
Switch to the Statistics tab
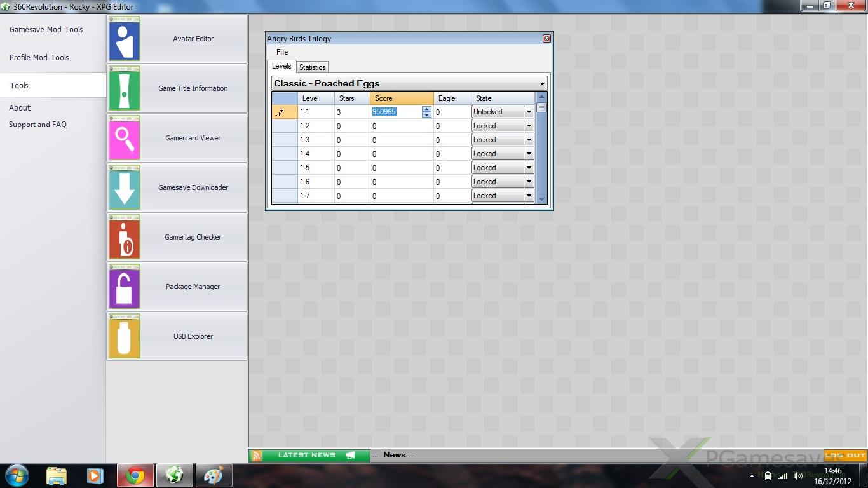pyautogui.click(x=312, y=67)
